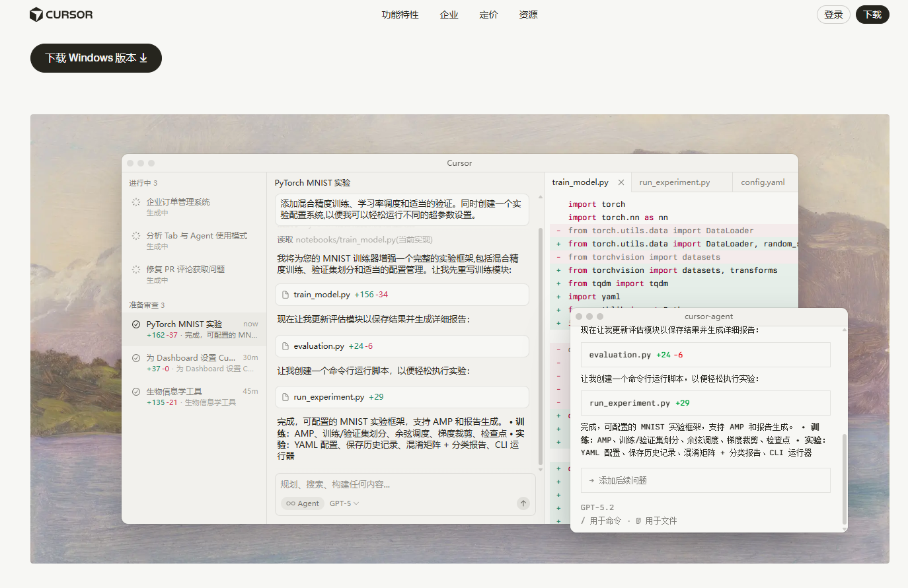Go to the 定价 page
The width and height of the screenshot is (908, 588).
pos(488,15)
